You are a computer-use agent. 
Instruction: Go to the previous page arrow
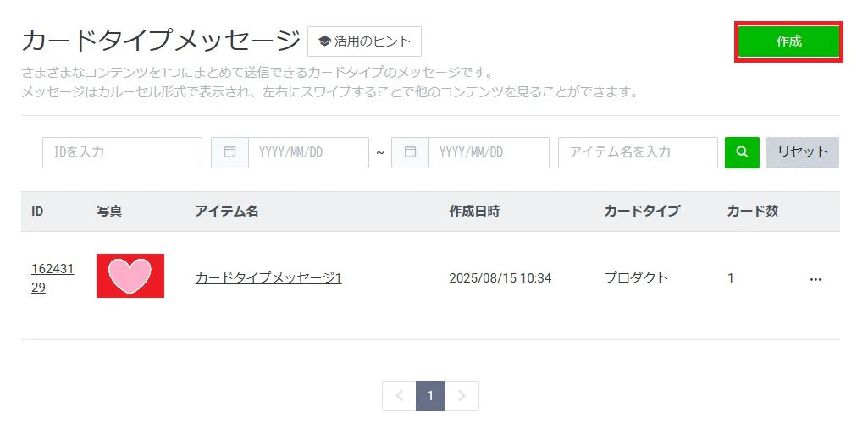[x=399, y=396]
